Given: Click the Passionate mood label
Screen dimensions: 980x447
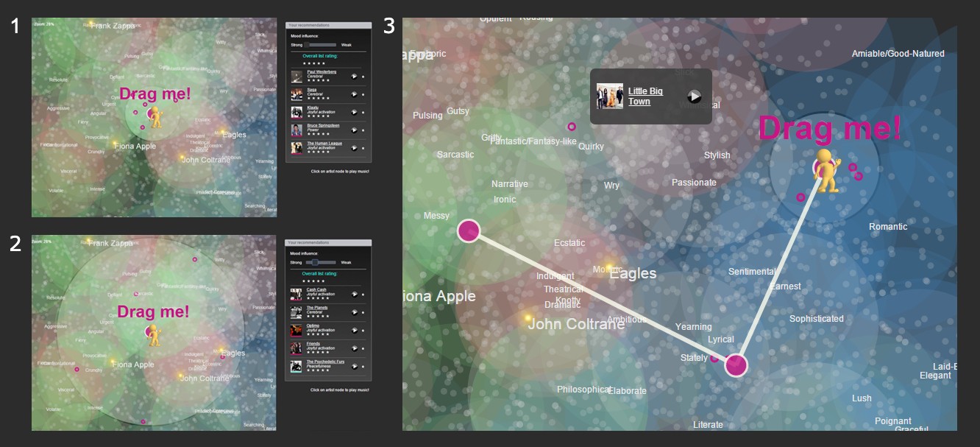Looking at the screenshot, I should [694, 183].
